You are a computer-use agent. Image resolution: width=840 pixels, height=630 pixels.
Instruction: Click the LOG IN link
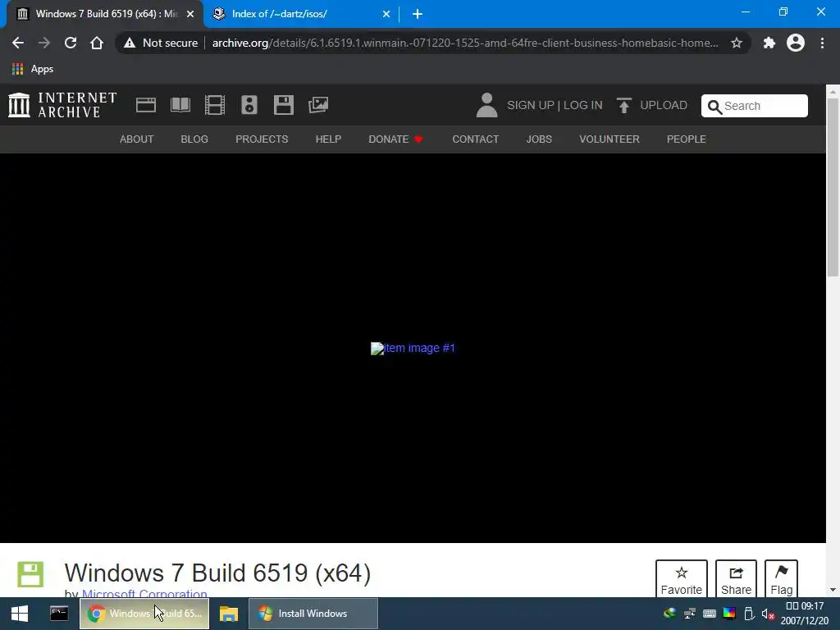[583, 106]
